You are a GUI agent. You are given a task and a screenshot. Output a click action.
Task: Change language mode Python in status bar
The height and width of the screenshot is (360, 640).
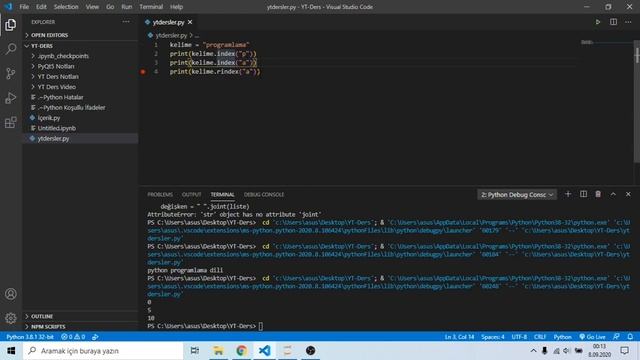tap(562, 337)
